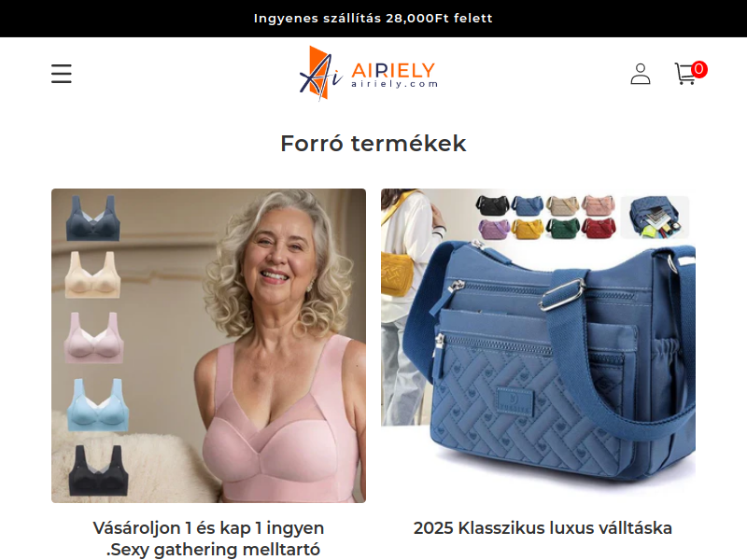Choose the light blue bra thumbnail
The height and width of the screenshot is (560, 747).
coord(98,405)
